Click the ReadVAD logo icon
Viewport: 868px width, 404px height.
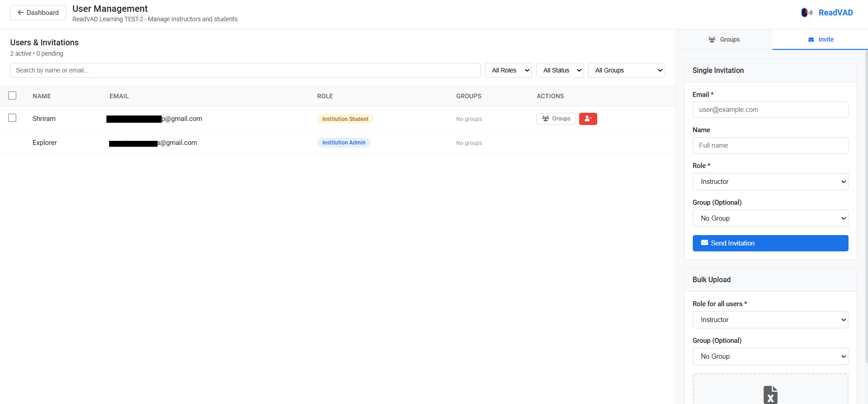coord(807,13)
